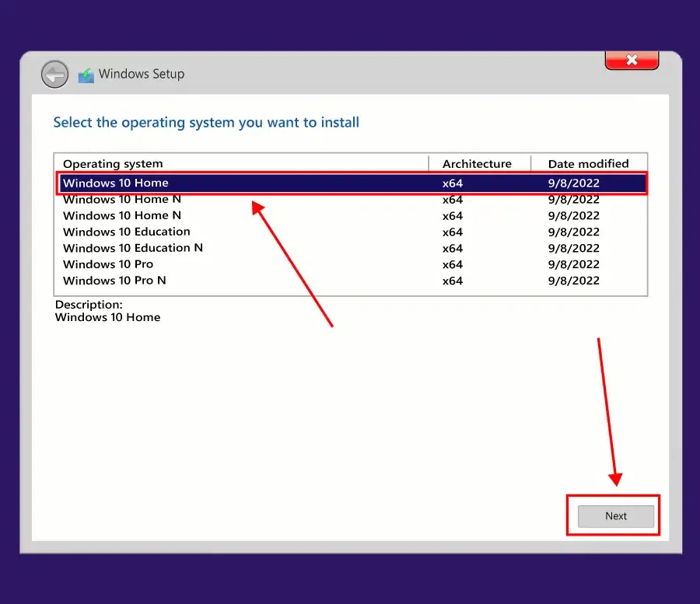
Task: Click divider between Architecture and Date modified headers
Action: click(531, 164)
